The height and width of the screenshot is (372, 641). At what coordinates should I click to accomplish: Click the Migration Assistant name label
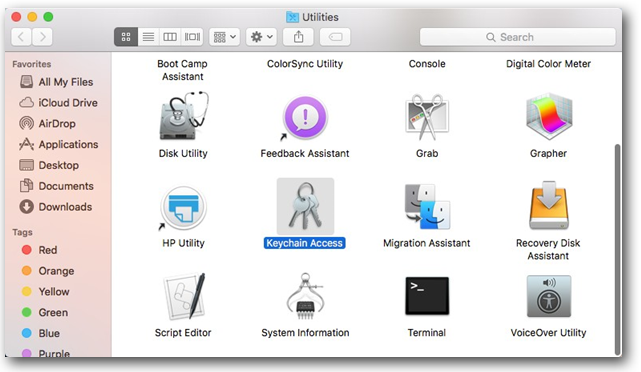click(427, 243)
